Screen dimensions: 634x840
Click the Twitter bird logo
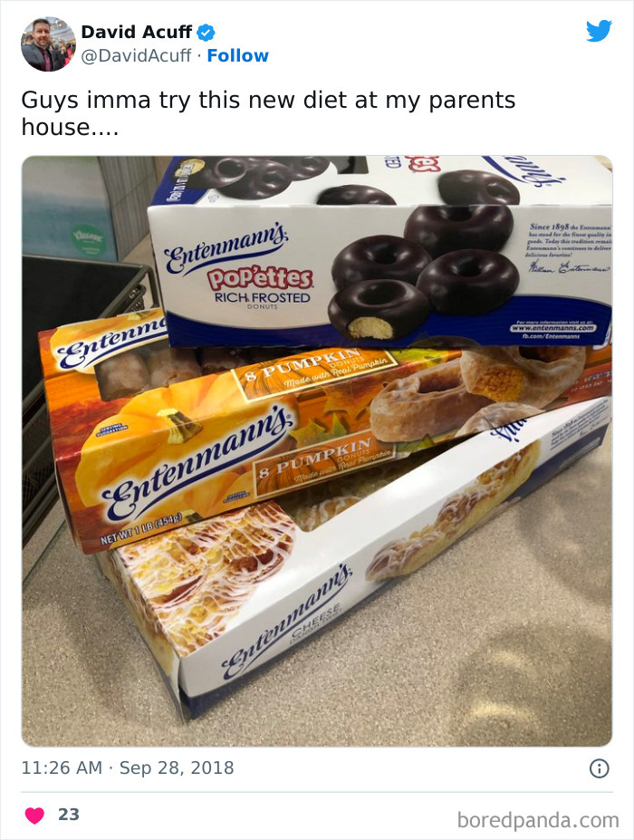click(x=599, y=31)
